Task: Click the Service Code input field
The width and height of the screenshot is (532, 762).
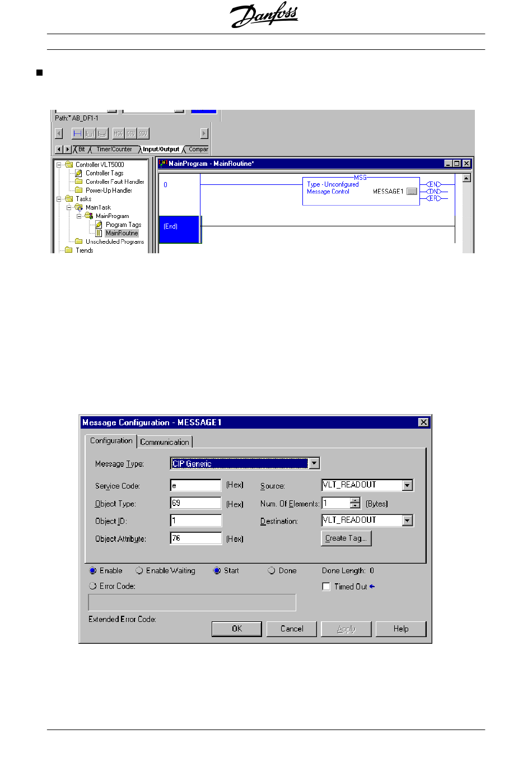Action: point(196,485)
